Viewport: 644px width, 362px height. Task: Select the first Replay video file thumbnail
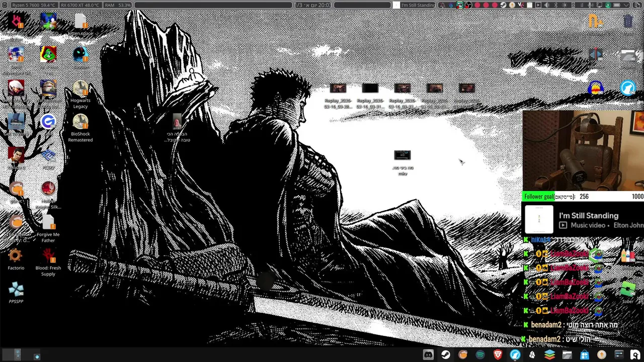(x=338, y=88)
